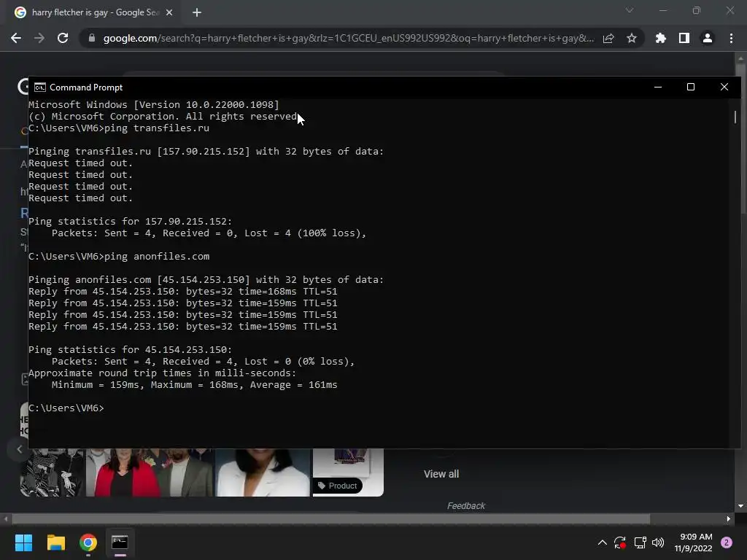Click the Command Prompt vertical scrollbar thumb
The width and height of the screenshot is (747, 560).
pyautogui.click(x=735, y=117)
